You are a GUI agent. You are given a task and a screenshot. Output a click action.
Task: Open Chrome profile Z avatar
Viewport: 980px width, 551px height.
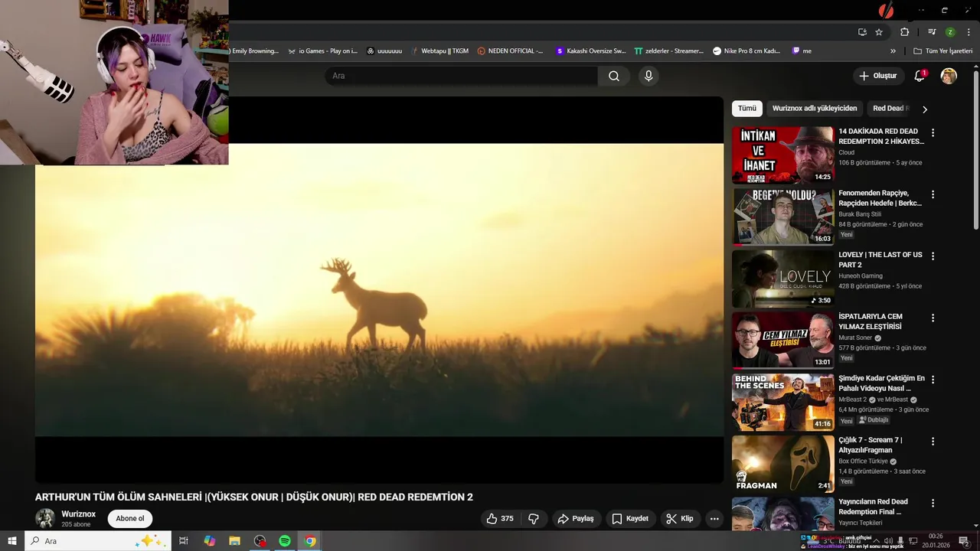(950, 32)
